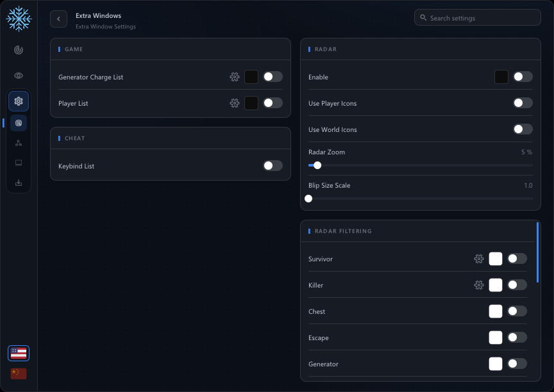Open the Escape filter white color swatch

pyautogui.click(x=496, y=338)
